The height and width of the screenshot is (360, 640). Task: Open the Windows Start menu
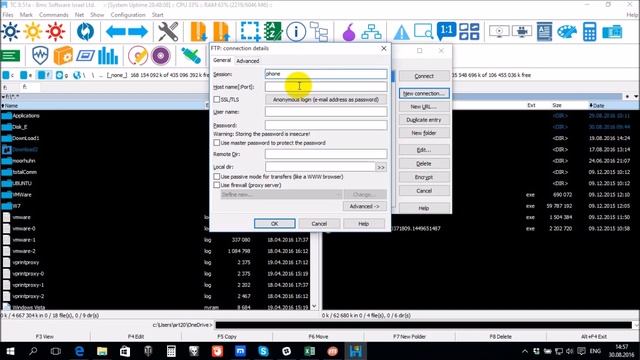(x=10, y=351)
